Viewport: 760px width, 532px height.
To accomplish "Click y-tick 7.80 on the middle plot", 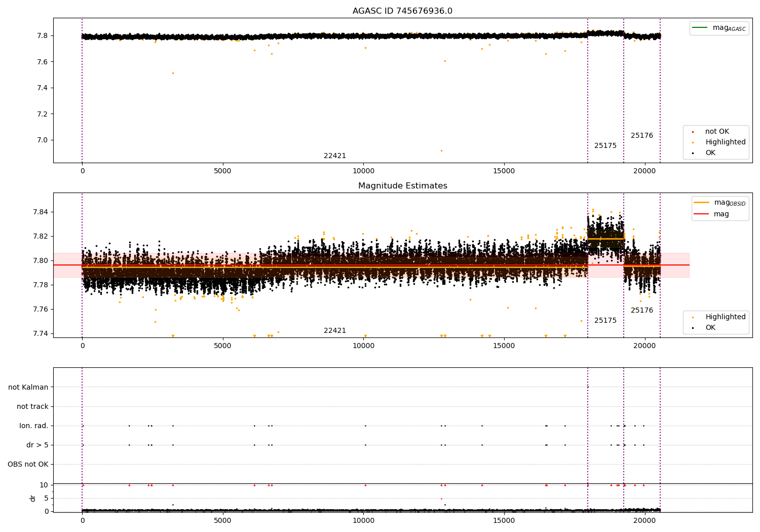I will (x=41, y=260).
